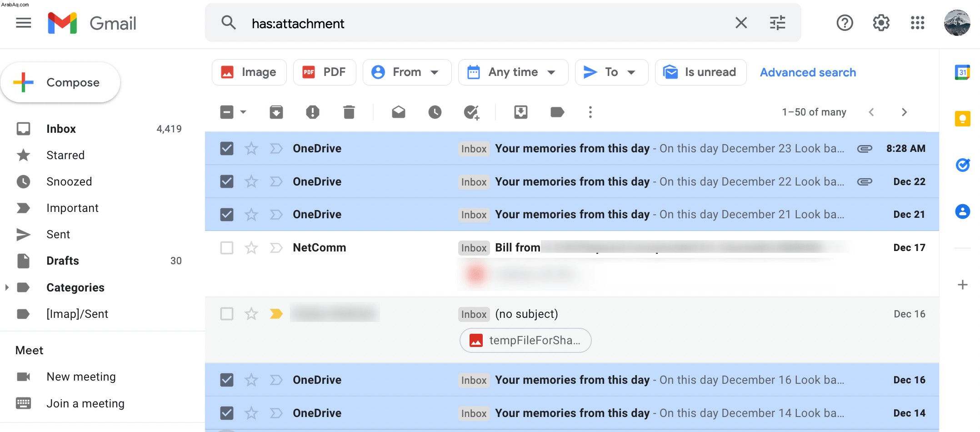Archive the selected emails
980x432 pixels.
point(276,112)
